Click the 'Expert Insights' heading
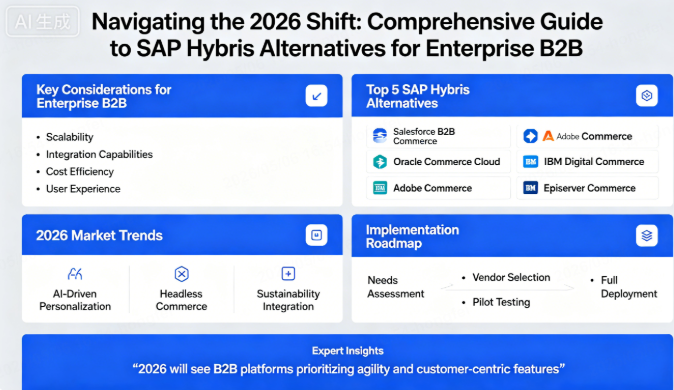 (x=348, y=351)
